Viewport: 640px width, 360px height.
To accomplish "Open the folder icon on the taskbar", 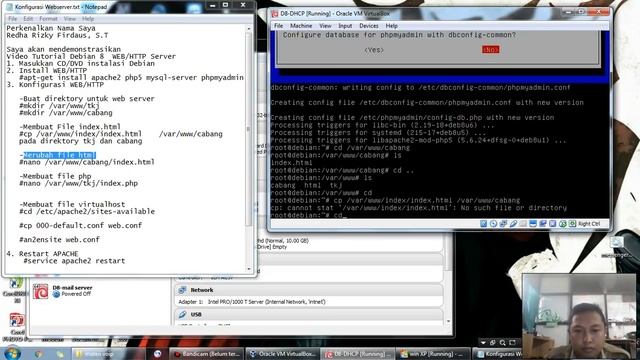I will click(x=60, y=354).
